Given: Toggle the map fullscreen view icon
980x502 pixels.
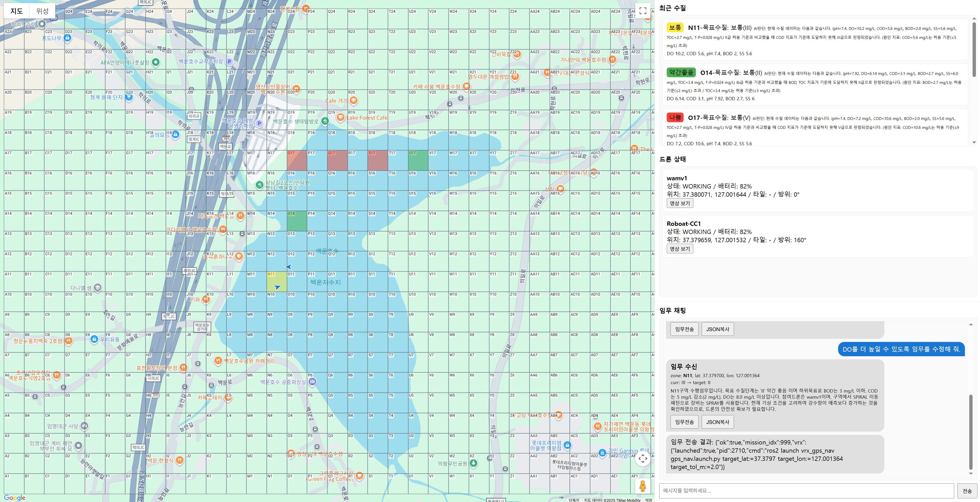Looking at the screenshot, I should [x=643, y=11].
